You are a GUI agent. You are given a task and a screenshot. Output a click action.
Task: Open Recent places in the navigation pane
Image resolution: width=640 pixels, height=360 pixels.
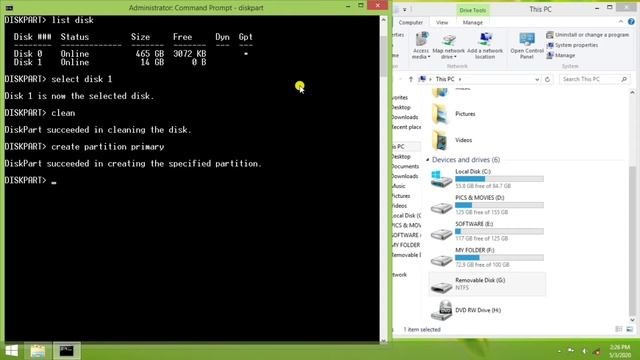[x=406, y=127]
